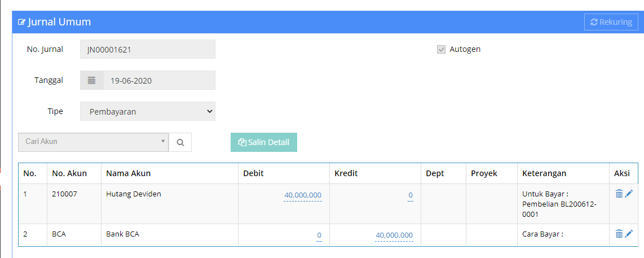Edit kredit value 0 of Hutang Deviden
This screenshot has width=644, height=258.
point(411,195)
